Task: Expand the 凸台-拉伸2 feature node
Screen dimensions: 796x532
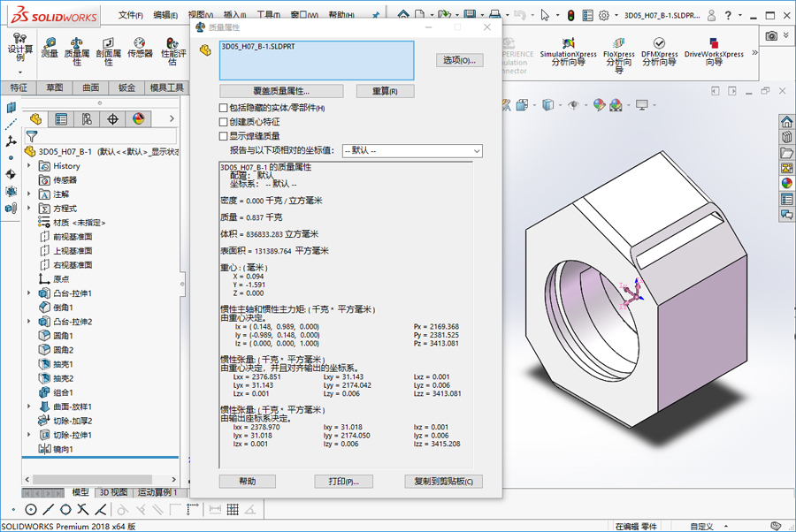Action: 29,322
